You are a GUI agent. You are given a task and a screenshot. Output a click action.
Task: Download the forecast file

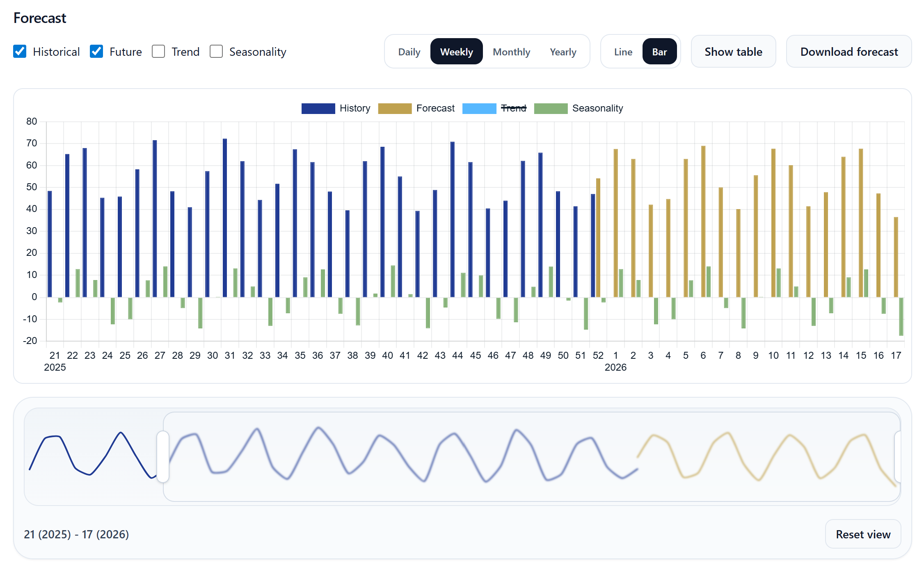click(x=849, y=52)
